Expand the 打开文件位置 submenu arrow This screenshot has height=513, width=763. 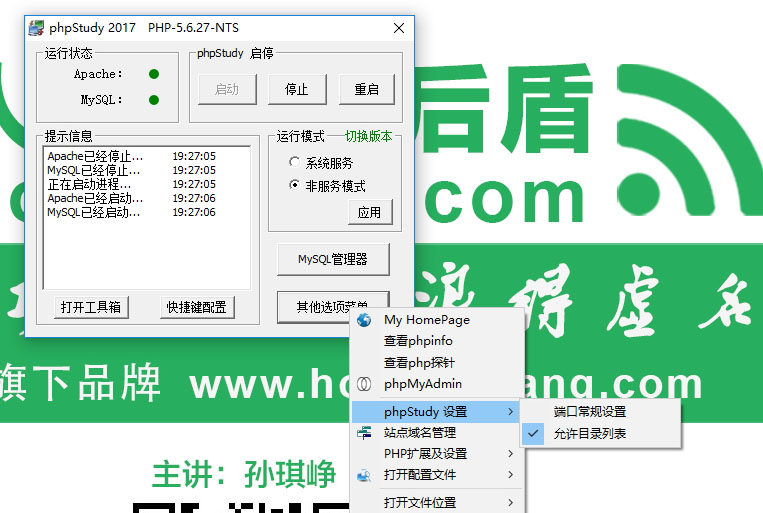[x=510, y=502]
